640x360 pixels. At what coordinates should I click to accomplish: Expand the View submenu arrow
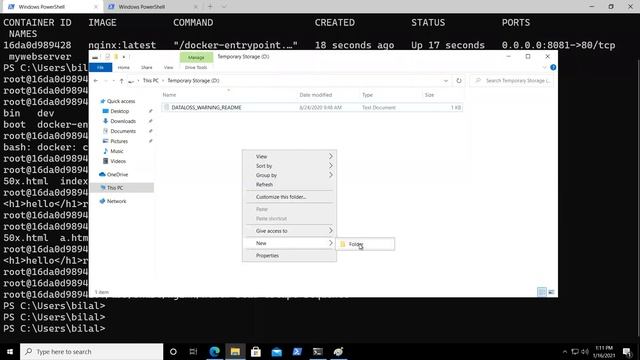pos(331,156)
